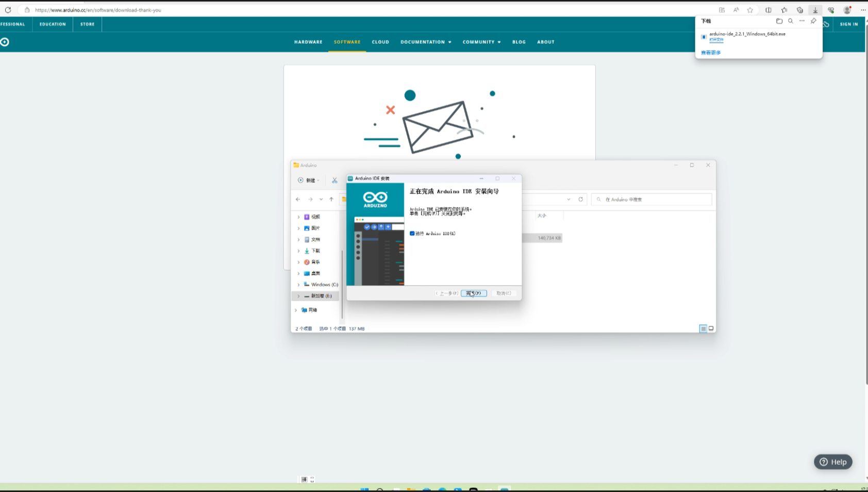The width and height of the screenshot is (868, 492).
Task: Open the BLOG page
Action: pos(519,42)
